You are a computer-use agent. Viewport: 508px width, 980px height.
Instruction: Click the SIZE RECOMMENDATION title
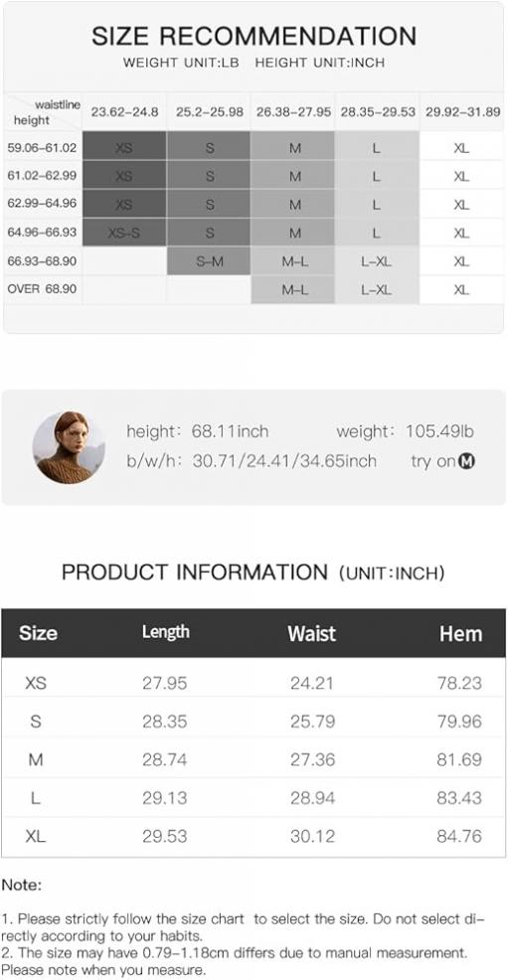tap(254, 36)
